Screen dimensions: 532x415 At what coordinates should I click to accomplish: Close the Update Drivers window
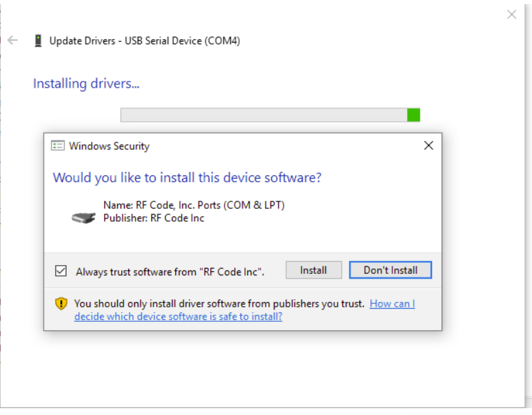point(511,14)
